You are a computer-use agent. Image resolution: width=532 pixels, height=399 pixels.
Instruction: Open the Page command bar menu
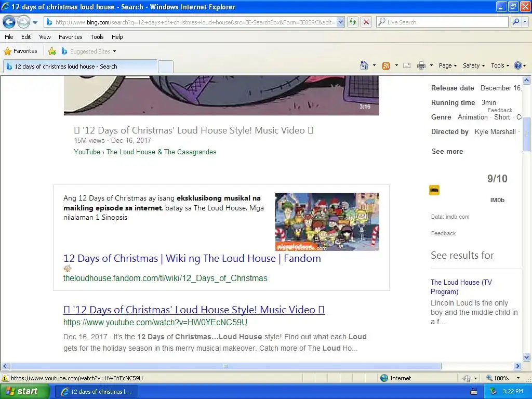click(x=447, y=65)
